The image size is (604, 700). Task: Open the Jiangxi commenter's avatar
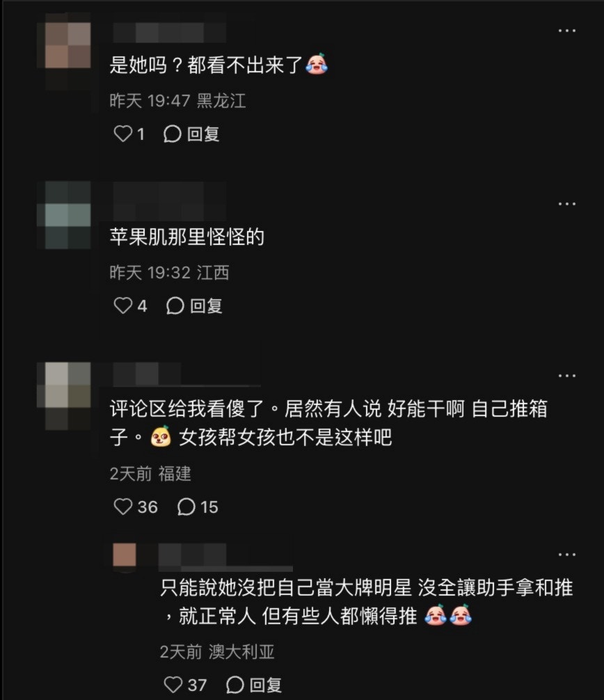[x=68, y=215]
